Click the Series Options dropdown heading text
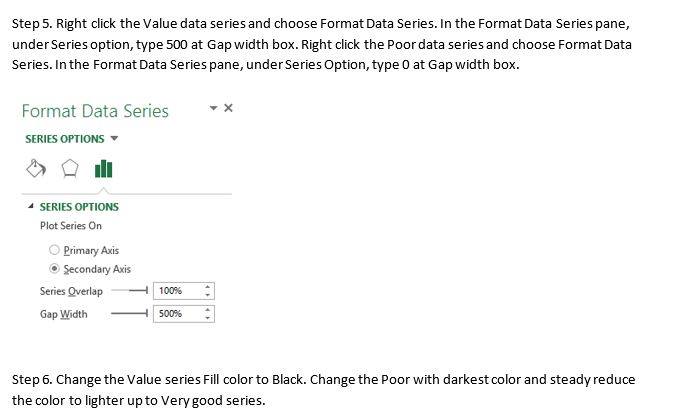This screenshot has height=417, width=680. (65, 139)
